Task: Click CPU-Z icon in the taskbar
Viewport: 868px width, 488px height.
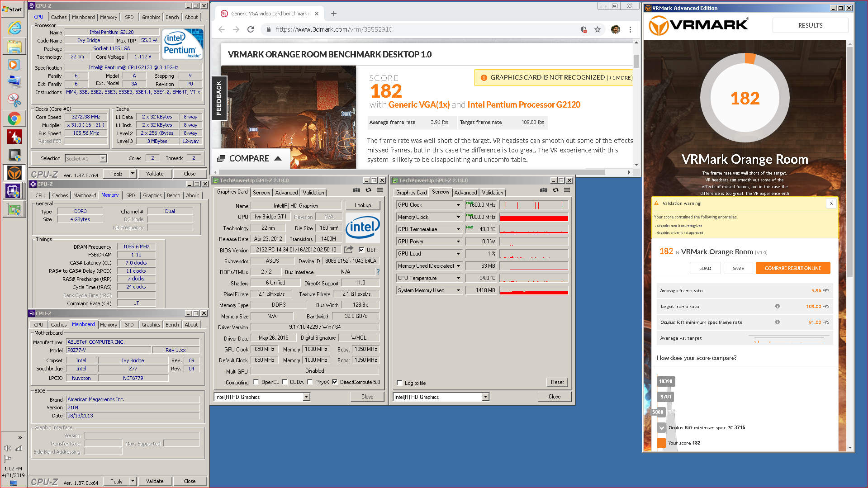Action: click(13, 191)
